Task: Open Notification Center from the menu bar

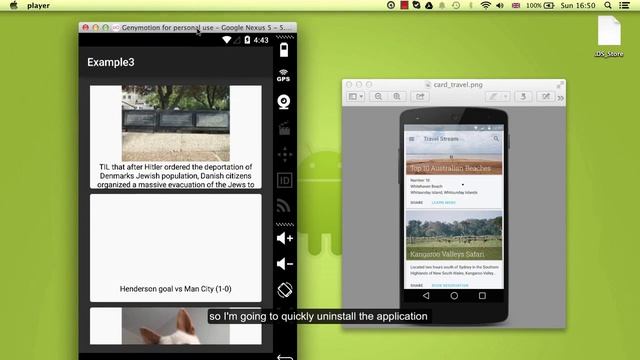Action: point(624,5)
